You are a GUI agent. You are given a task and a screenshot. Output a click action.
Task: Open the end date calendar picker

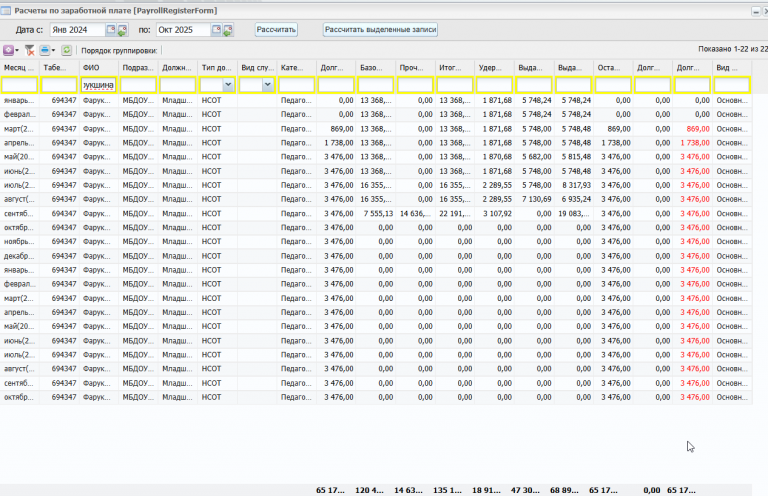pyautogui.click(x=216, y=30)
